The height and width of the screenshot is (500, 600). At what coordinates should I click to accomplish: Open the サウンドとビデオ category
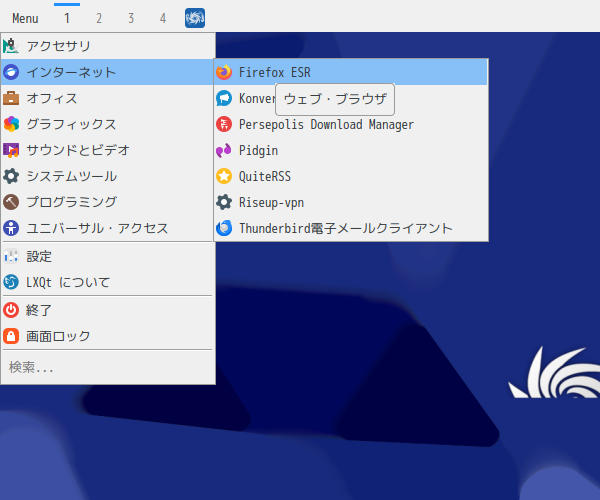tap(107, 150)
